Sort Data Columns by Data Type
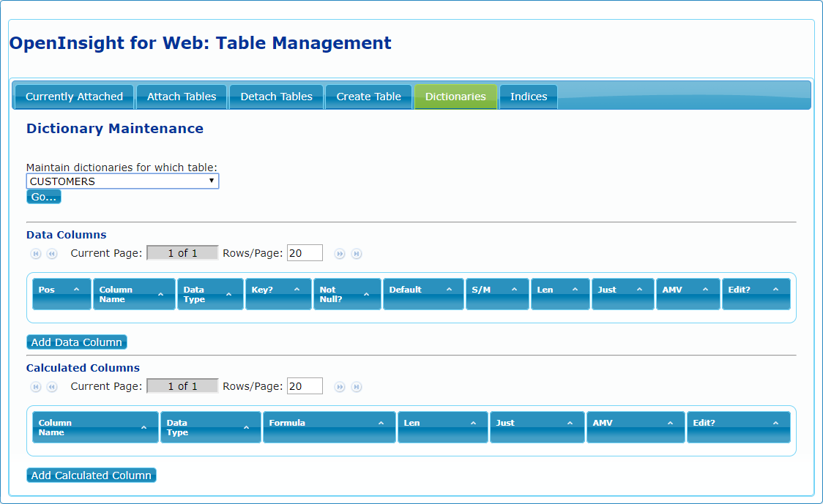The height and width of the screenshot is (504, 823). coord(210,294)
